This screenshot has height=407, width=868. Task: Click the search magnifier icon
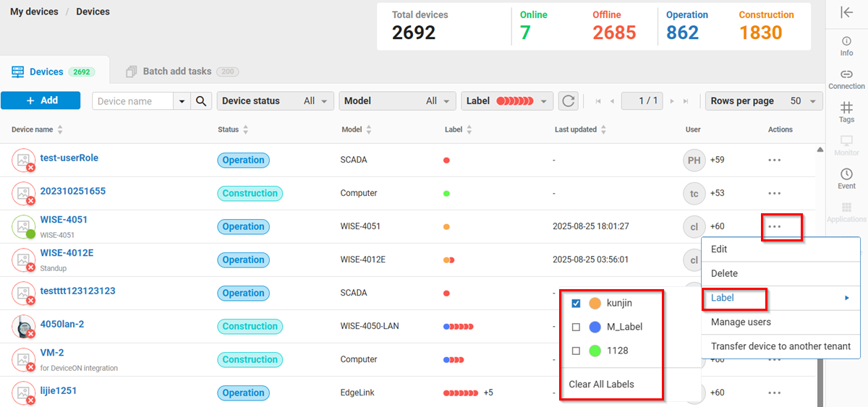(x=202, y=101)
